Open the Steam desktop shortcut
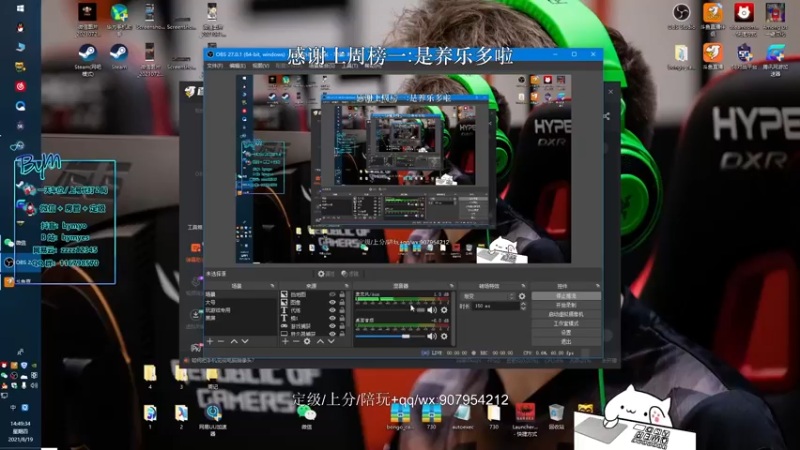The height and width of the screenshot is (450, 800). tap(119, 56)
